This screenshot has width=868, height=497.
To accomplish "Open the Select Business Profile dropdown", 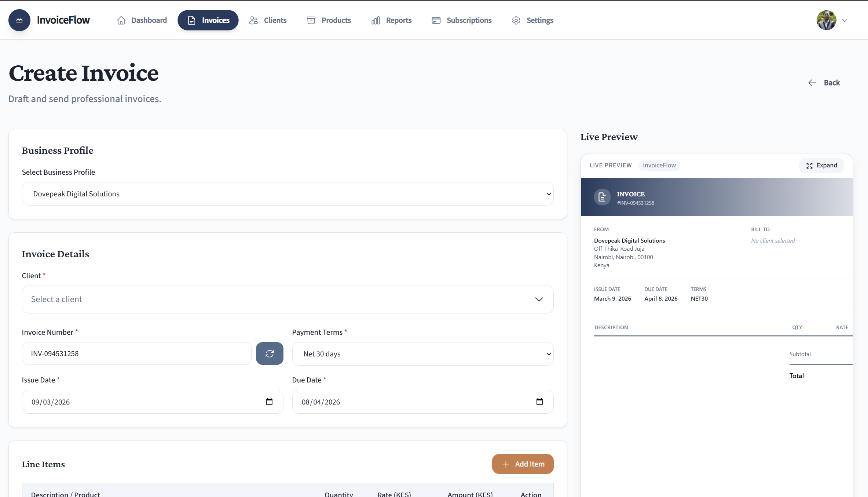I will (287, 194).
